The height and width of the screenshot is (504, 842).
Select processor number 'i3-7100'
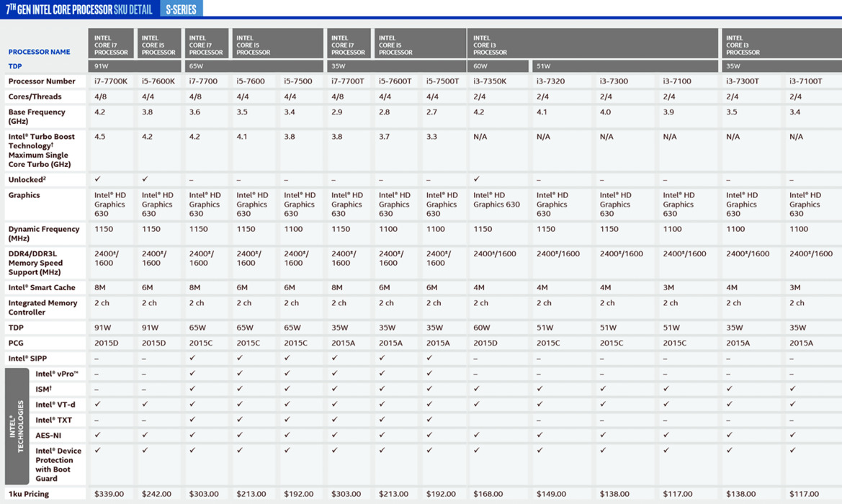[x=676, y=81]
